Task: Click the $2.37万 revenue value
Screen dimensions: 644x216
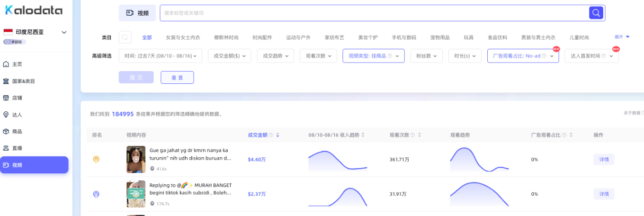Action: click(x=257, y=194)
